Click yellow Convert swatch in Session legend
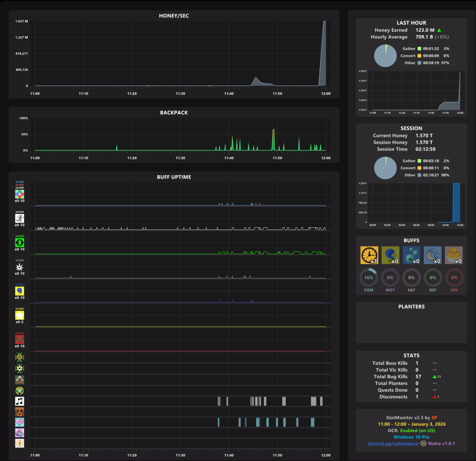This screenshot has height=461, width=476. tap(419, 168)
